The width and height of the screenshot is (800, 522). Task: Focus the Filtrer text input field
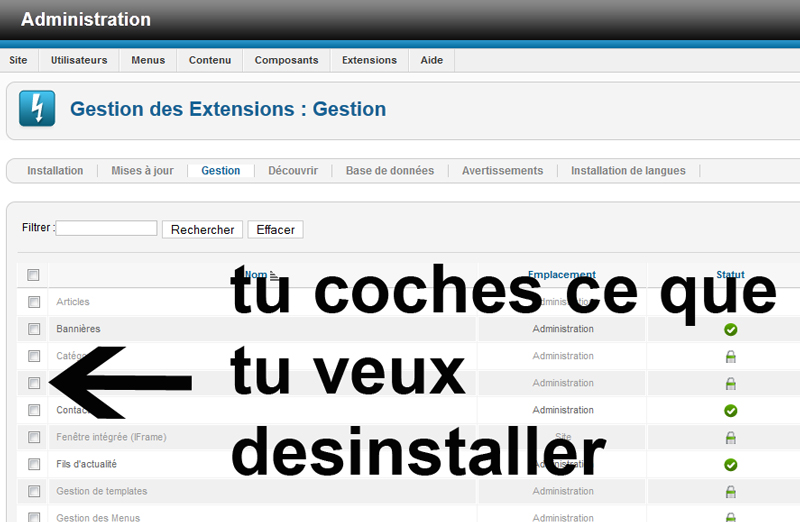pos(107,229)
